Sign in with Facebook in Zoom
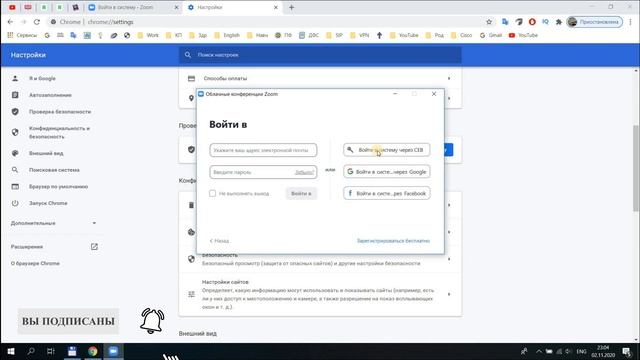The height and width of the screenshot is (360, 640). pyautogui.click(x=387, y=193)
